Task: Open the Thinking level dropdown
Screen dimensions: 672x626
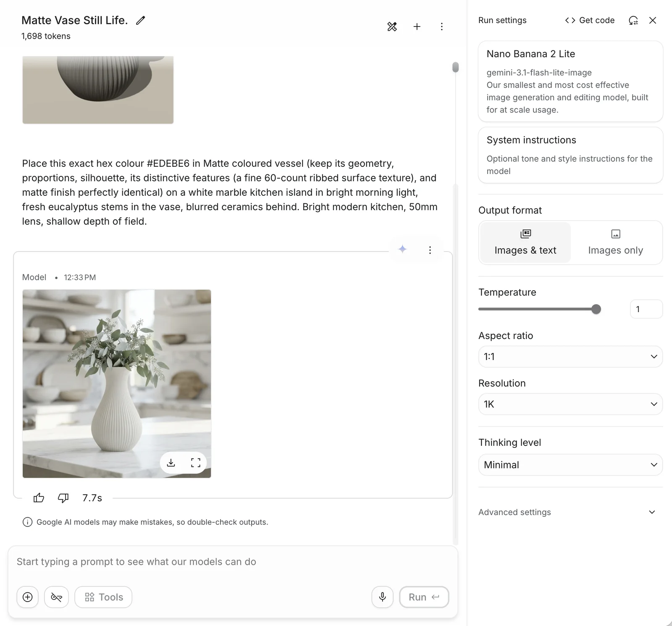Action: click(x=570, y=465)
